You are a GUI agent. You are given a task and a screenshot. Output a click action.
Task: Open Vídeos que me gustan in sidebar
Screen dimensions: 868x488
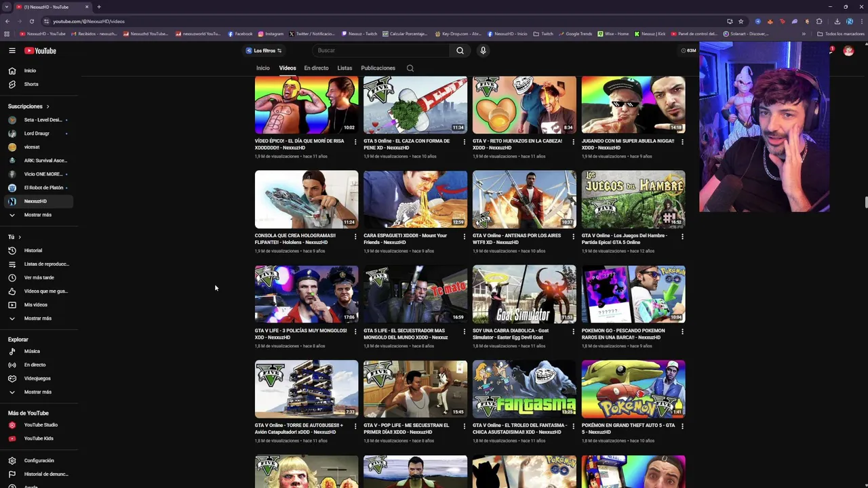(x=39, y=291)
